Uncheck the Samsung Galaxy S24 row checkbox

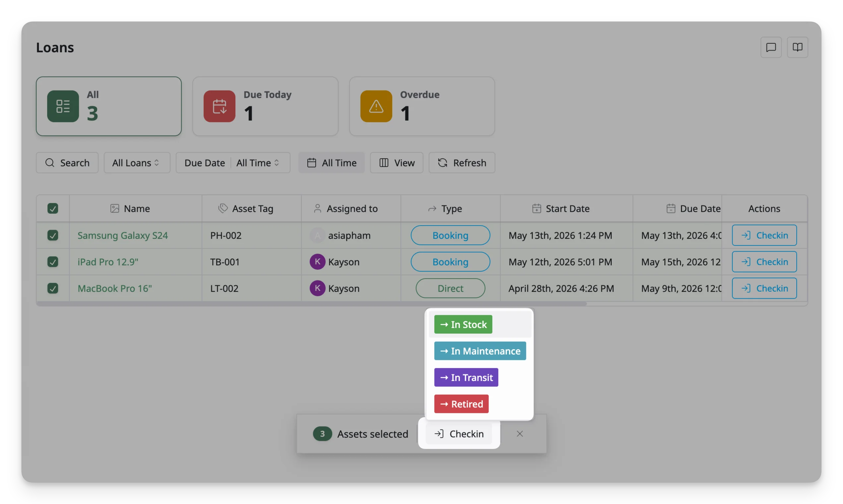click(x=53, y=235)
